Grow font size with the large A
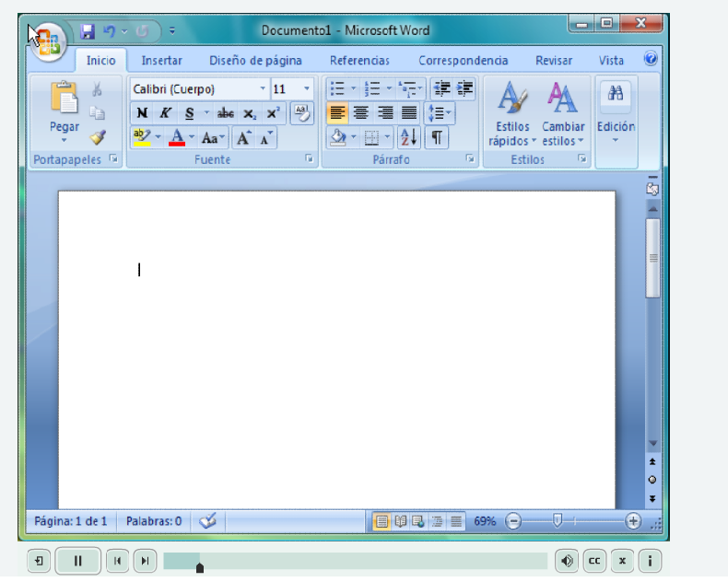This screenshot has height=582, width=728. point(243,138)
